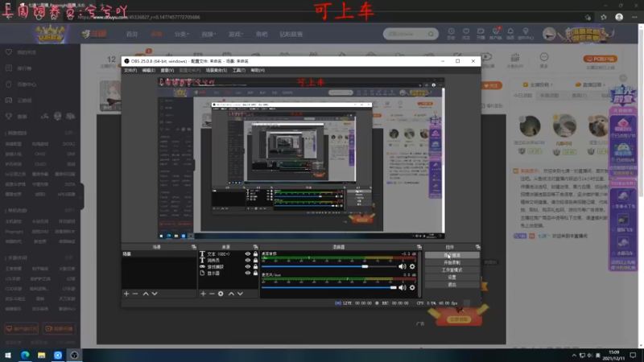Click orange PC客户端 button on Douyu page

point(600,59)
